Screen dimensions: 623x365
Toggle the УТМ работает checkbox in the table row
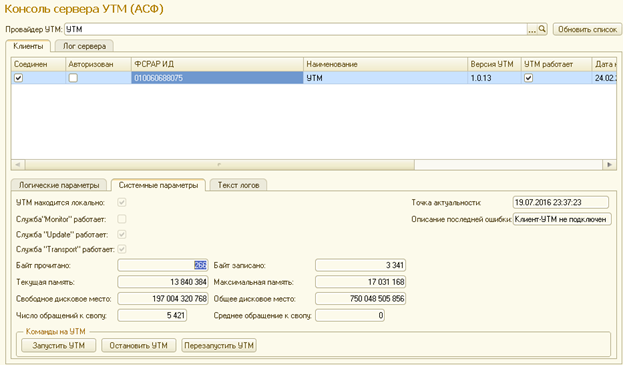click(x=528, y=78)
